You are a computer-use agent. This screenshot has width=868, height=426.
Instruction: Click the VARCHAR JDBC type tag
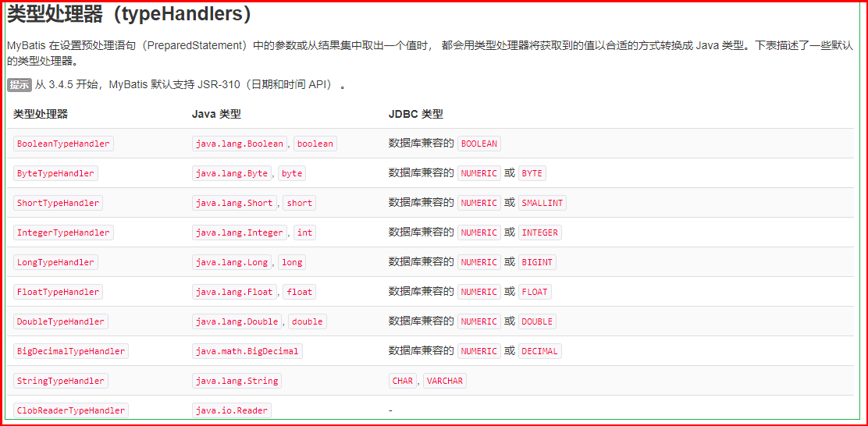445,381
